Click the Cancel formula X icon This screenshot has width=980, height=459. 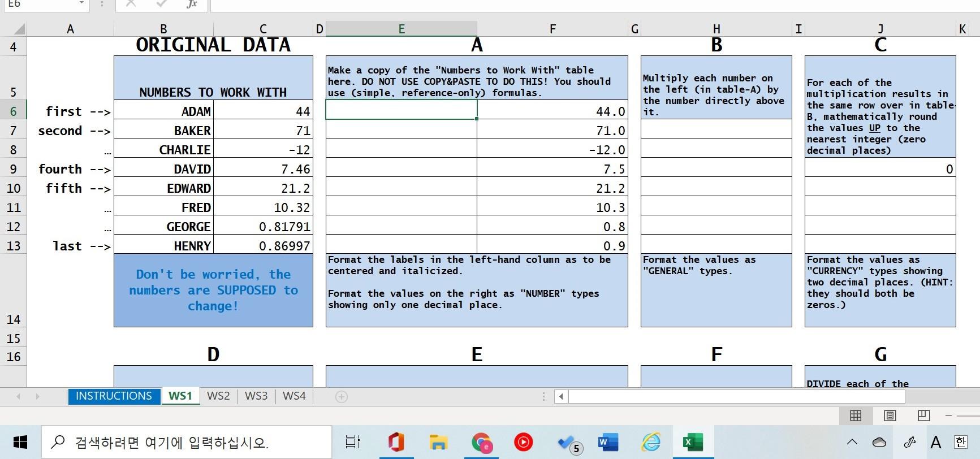pyautogui.click(x=131, y=3)
